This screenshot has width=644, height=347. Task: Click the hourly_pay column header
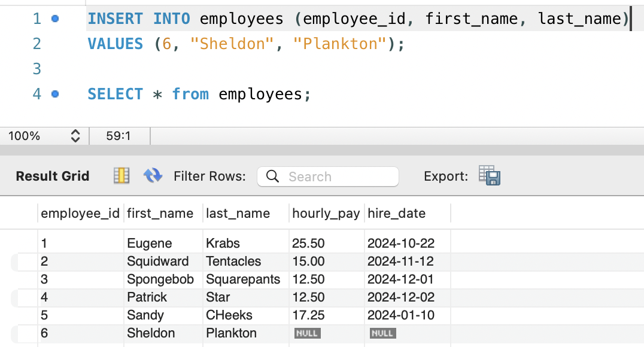click(x=326, y=214)
